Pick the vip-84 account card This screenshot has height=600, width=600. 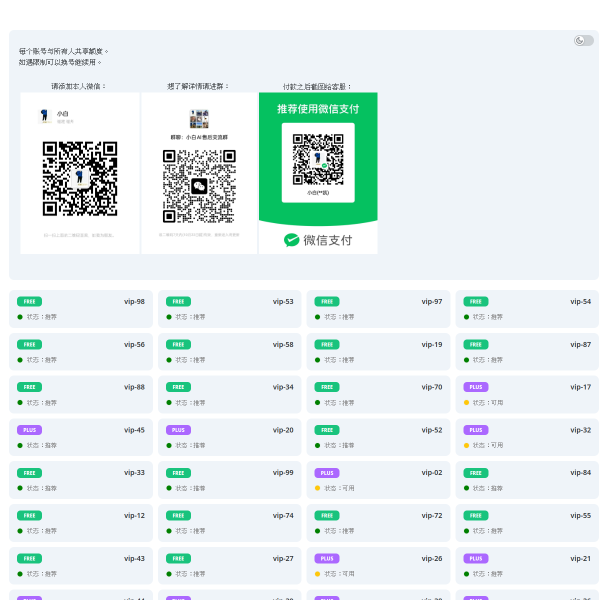(x=527, y=480)
